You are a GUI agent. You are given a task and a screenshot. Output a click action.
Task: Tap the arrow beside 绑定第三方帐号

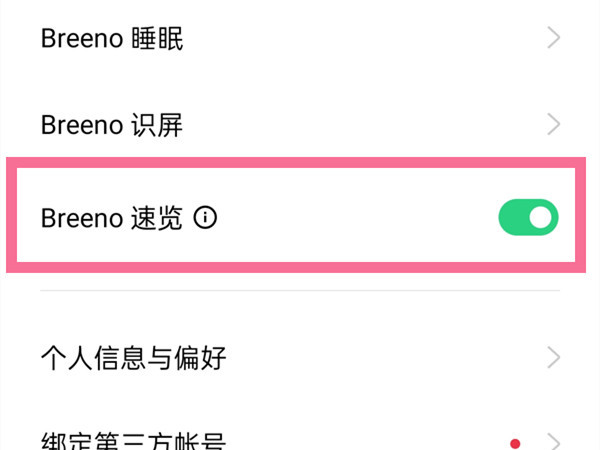point(553,442)
